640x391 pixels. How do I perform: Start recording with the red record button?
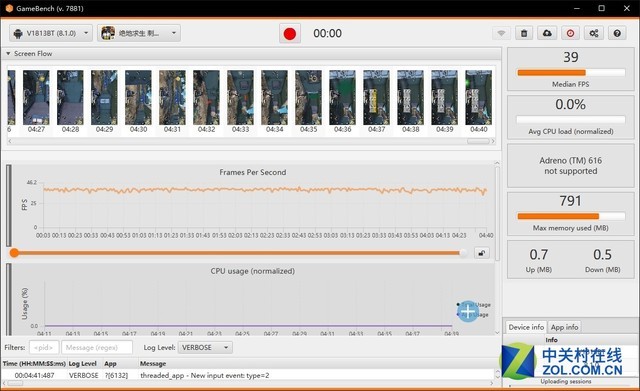[x=290, y=33]
